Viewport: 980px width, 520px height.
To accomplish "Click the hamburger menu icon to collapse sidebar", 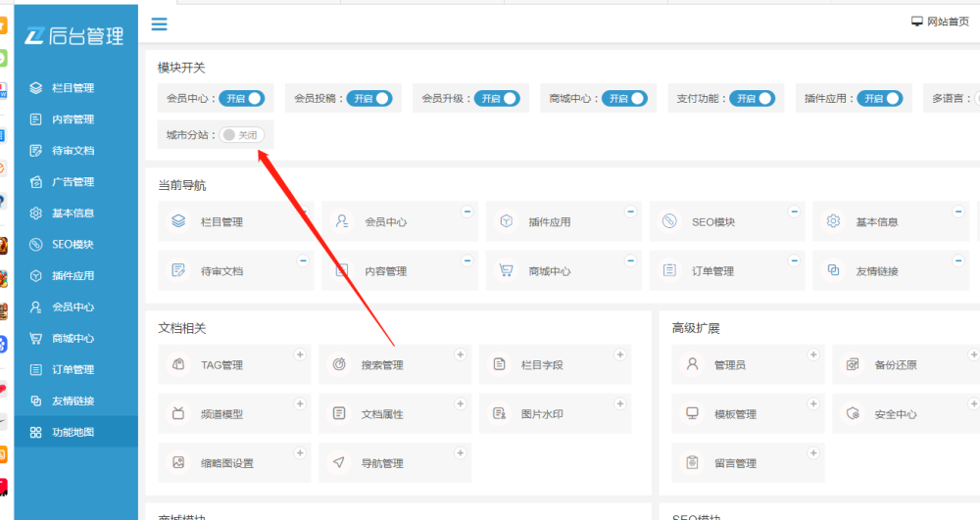I will pos(159,24).
